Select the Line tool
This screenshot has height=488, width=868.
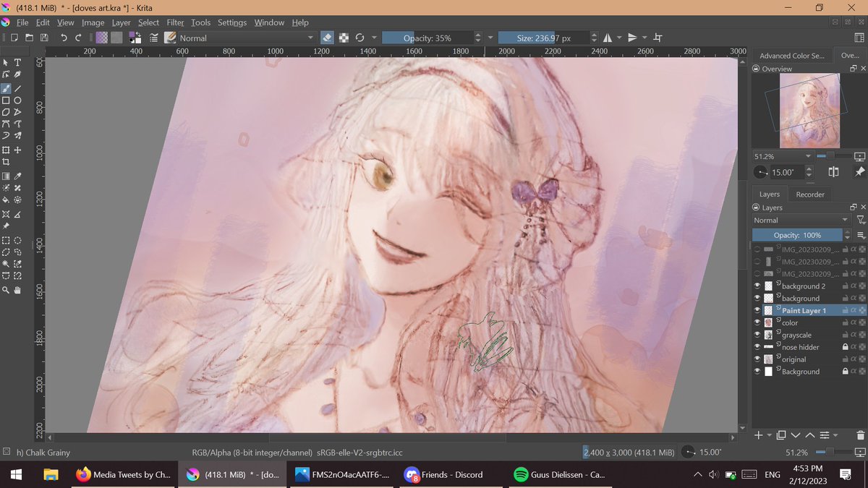pyautogui.click(x=17, y=88)
